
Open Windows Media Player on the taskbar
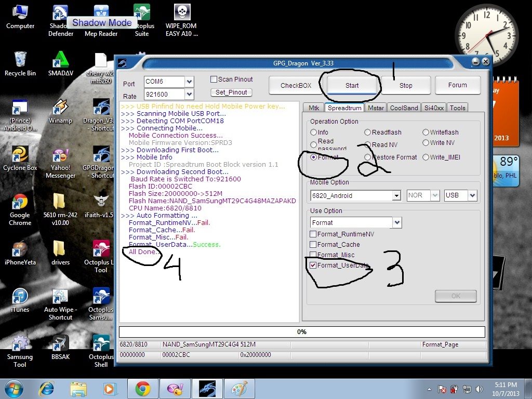pyautogui.click(x=110, y=389)
